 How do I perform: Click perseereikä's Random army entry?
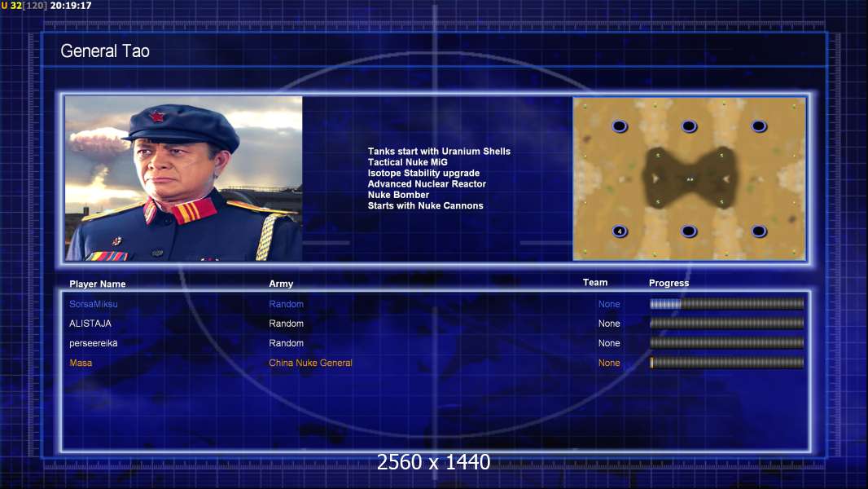(x=286, y=343)
